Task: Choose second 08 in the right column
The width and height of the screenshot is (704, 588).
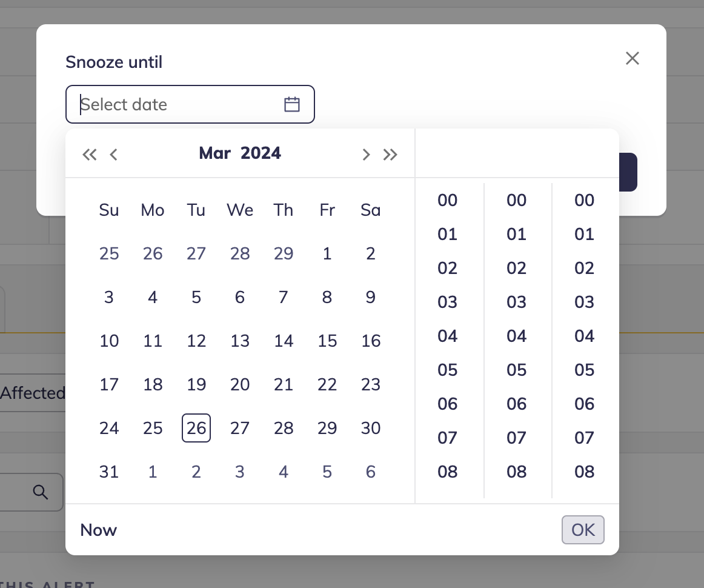Action: click(x=583, y=472)
